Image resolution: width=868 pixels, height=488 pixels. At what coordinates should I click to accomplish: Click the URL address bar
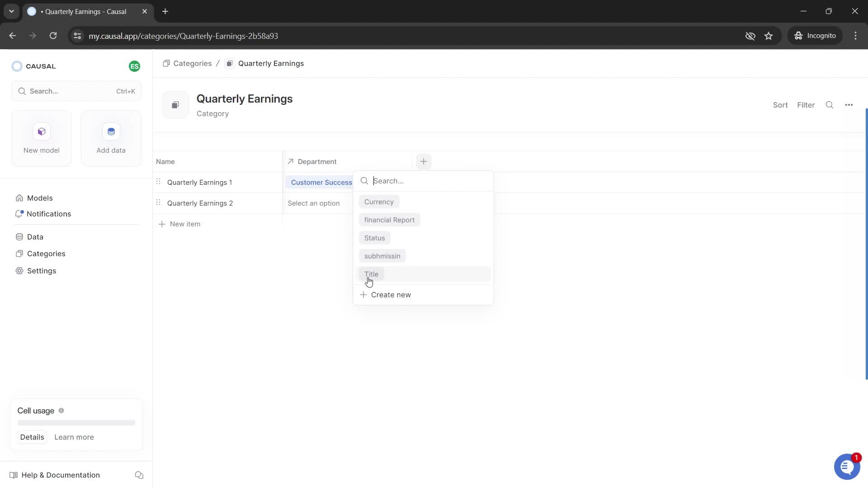407,36
